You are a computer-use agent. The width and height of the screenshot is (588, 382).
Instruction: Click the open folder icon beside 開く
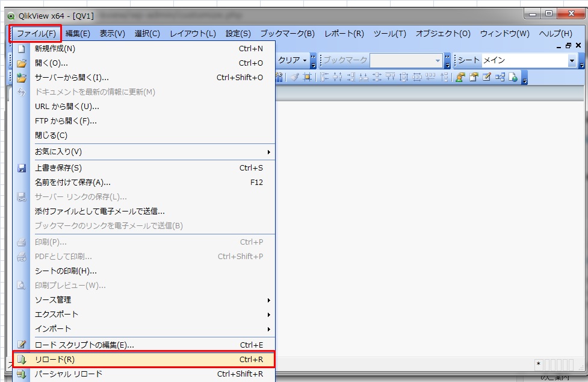(x=22, y=63)
